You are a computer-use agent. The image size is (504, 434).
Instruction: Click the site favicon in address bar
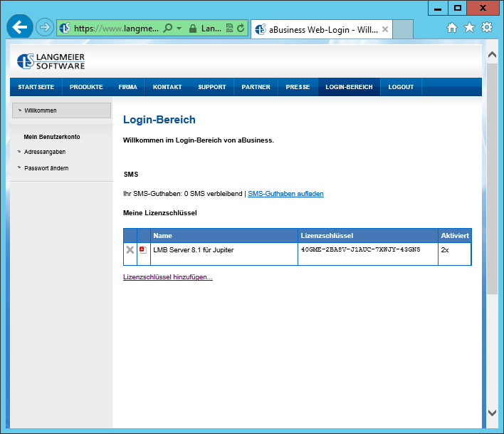[65, 28]
